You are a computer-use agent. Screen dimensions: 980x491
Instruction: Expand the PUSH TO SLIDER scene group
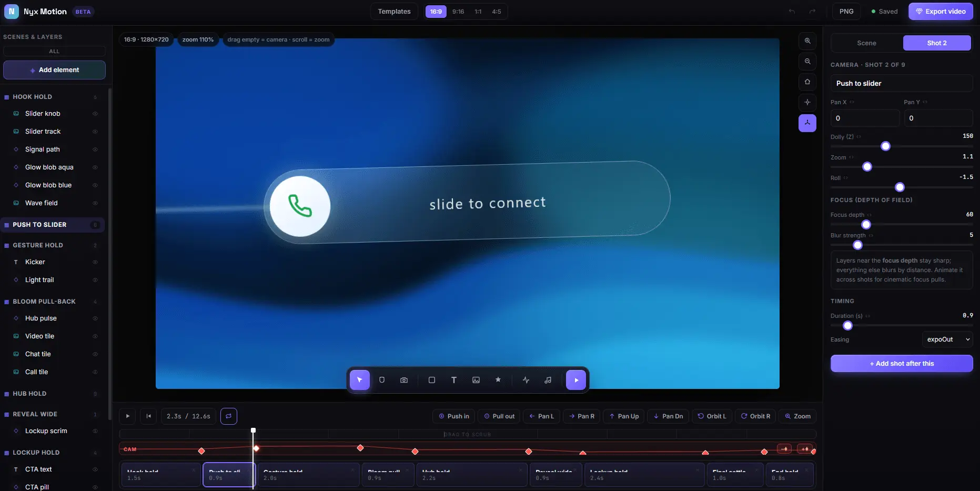53,225
